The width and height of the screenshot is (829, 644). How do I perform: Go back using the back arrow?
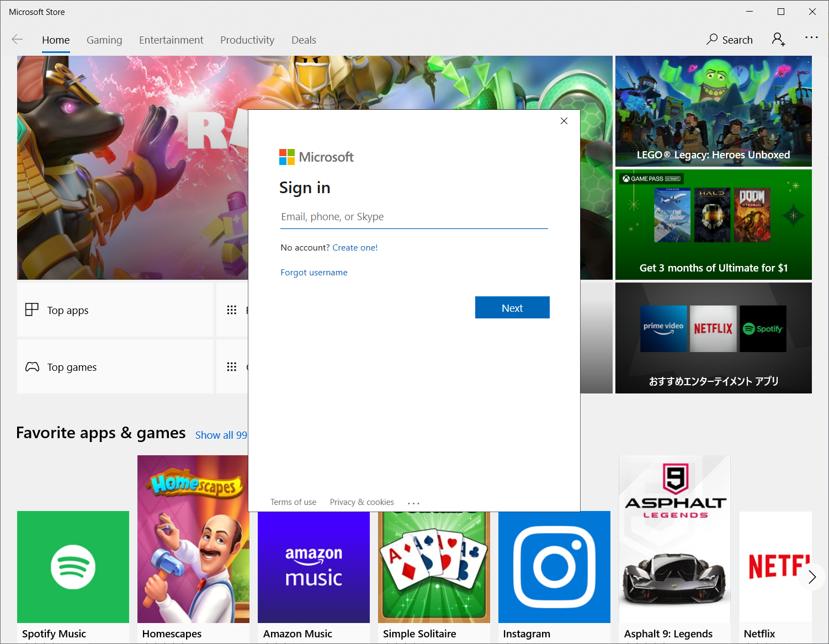[x=17, y=39]
